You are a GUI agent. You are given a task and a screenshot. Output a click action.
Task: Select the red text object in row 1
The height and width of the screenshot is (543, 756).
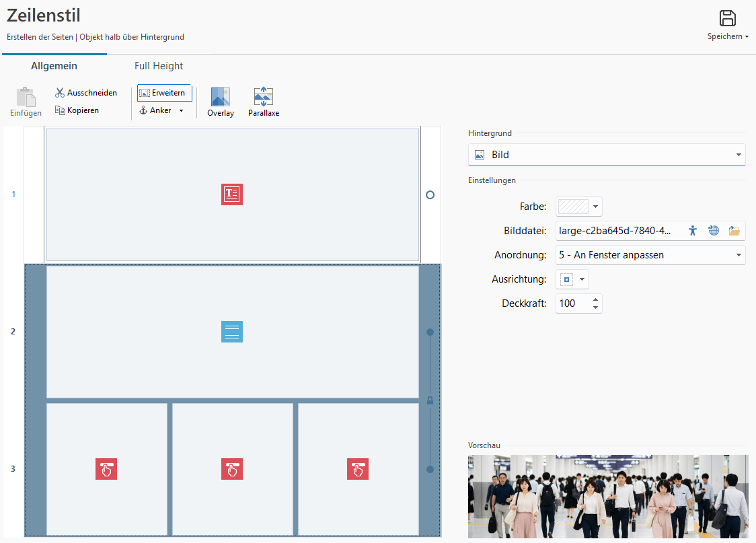232,194
